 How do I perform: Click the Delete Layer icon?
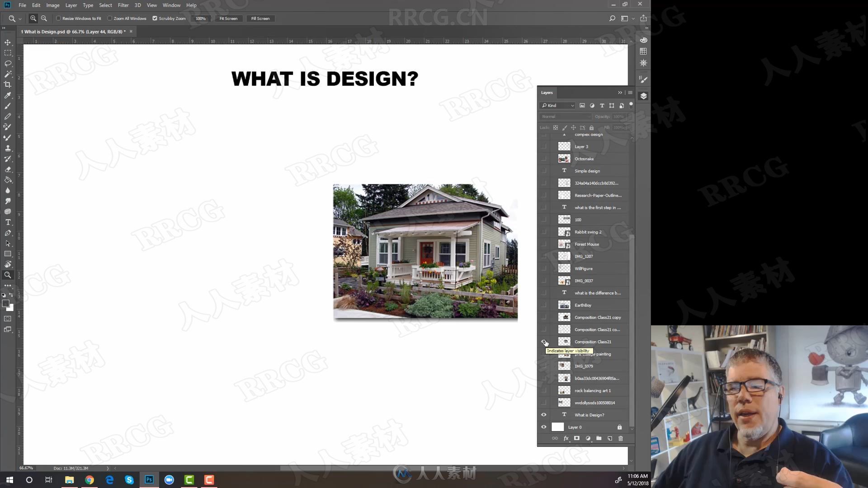[x=621, y=439]
